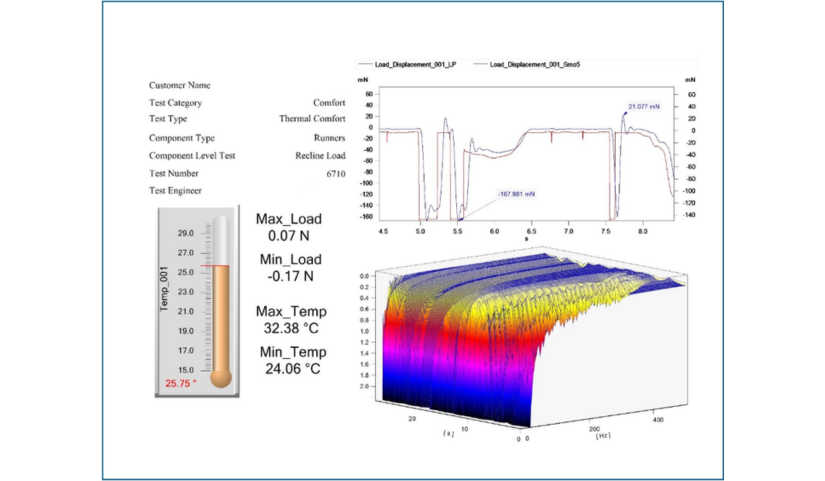Image resolution: width=825 pixels, height=481 pixels.
Task: Click the 3D waterfall spectrum plot surface
Action: pyautogui.click(x=526, y=337)
